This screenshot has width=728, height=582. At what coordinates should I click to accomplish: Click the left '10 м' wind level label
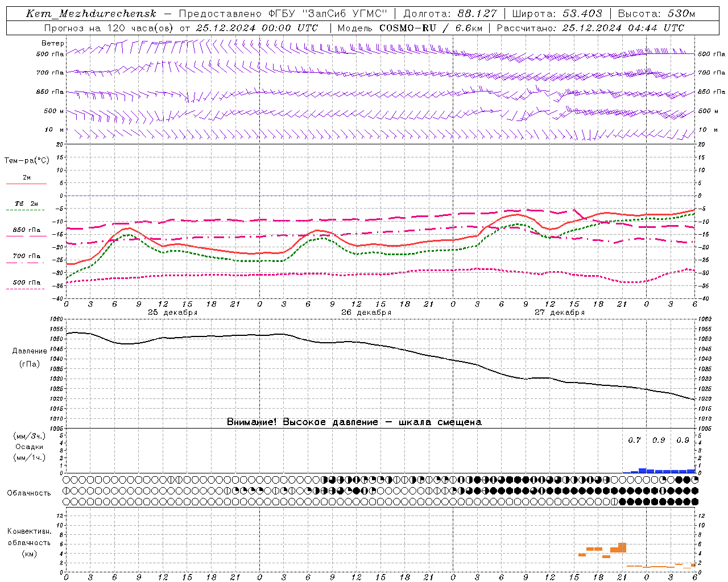point(55,130)
